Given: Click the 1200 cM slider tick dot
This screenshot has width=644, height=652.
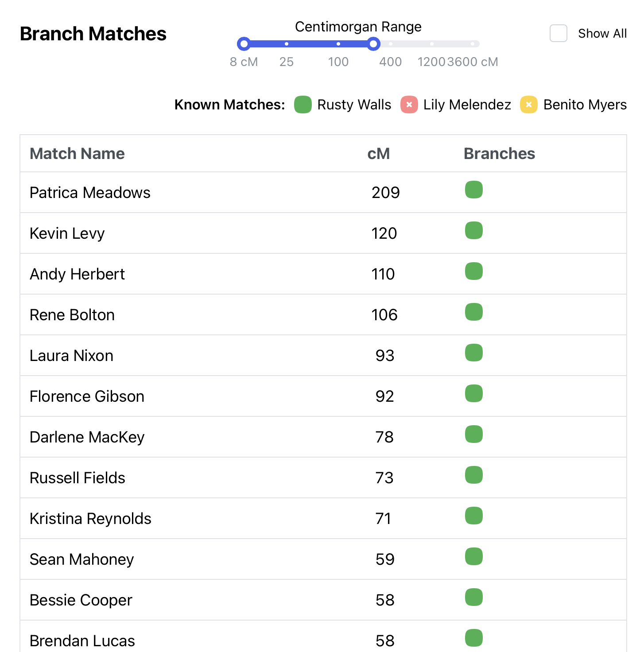Looking at the screenshot, I should tap(432, 44).
